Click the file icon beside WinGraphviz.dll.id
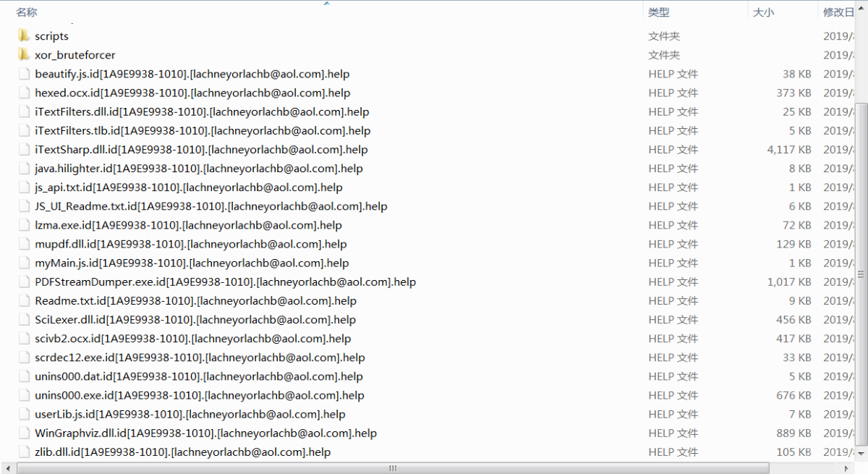Screen dimensions: 868x474 [24, 433]
